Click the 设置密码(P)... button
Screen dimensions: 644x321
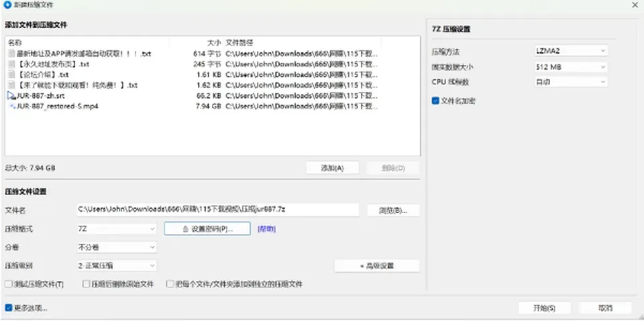click(x=207, y=229)
